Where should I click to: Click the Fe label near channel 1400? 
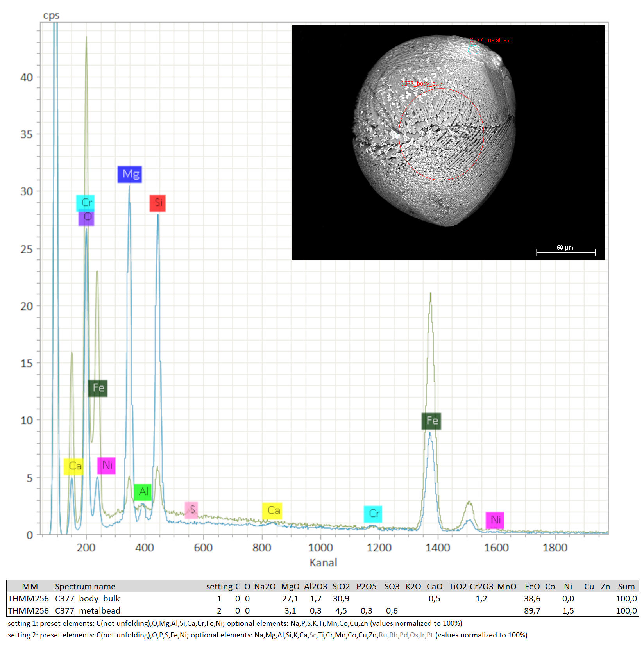[431, 421]
